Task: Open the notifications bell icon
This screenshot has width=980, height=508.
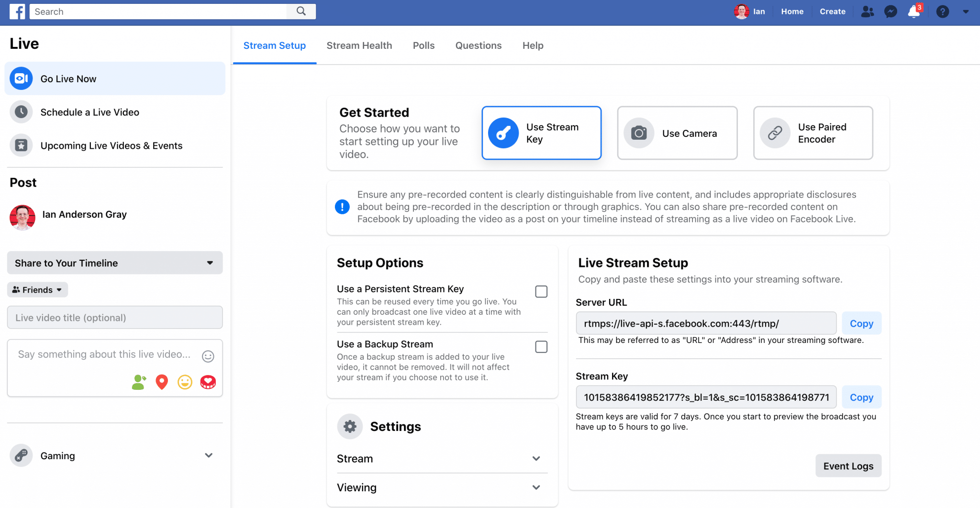Action: pyautogui.click(x=914, y=11)
